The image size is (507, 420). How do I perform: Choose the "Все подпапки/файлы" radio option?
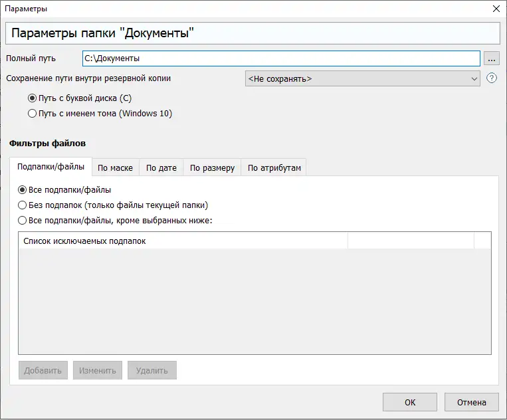click(x=23, y=189)
